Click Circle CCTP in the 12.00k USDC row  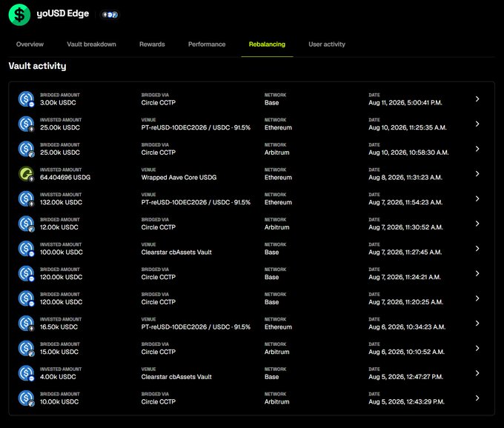pyautogui.click(x=159, y=227)
